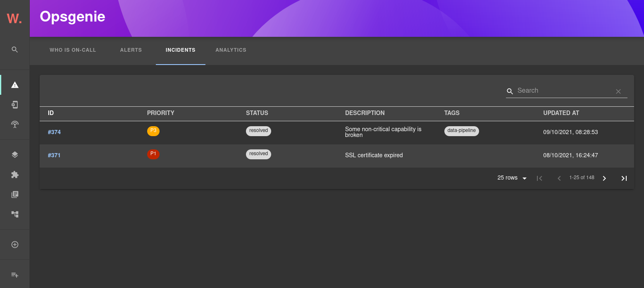Click the PRIORITY column header
Viewport: 644px width, 288px height.
(x=161, y=113)
